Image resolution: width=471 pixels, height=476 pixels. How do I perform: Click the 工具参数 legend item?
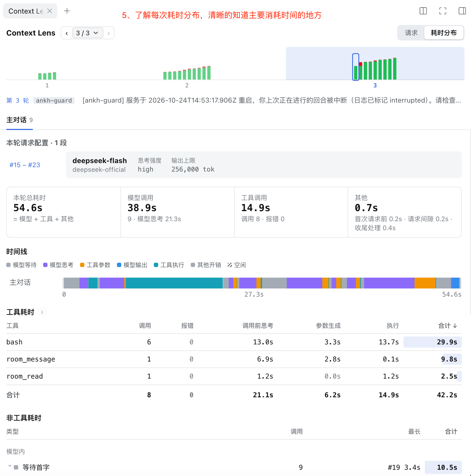[x=95, y=265]
